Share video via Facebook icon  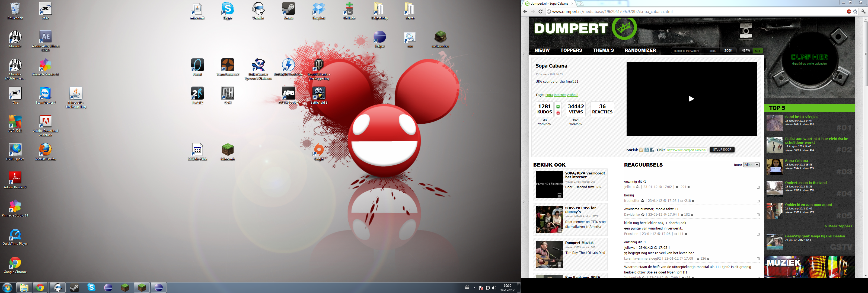coord(652,150)
